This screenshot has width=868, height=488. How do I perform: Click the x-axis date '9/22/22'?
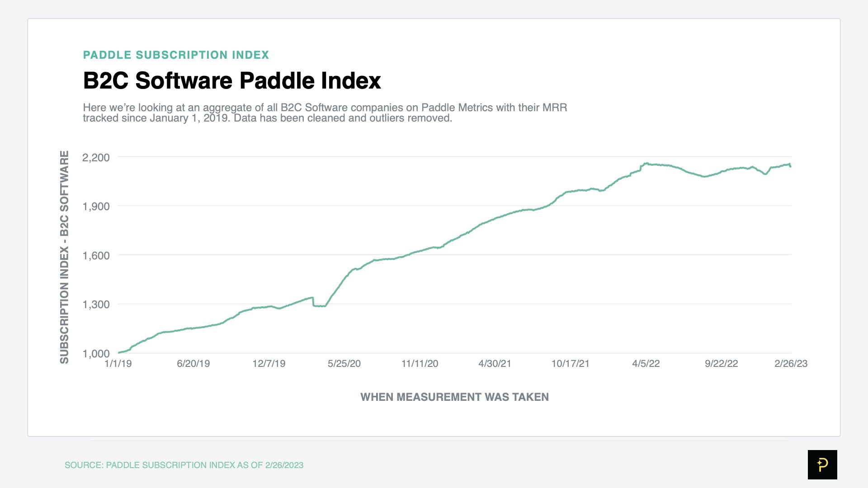pos(722,364)
